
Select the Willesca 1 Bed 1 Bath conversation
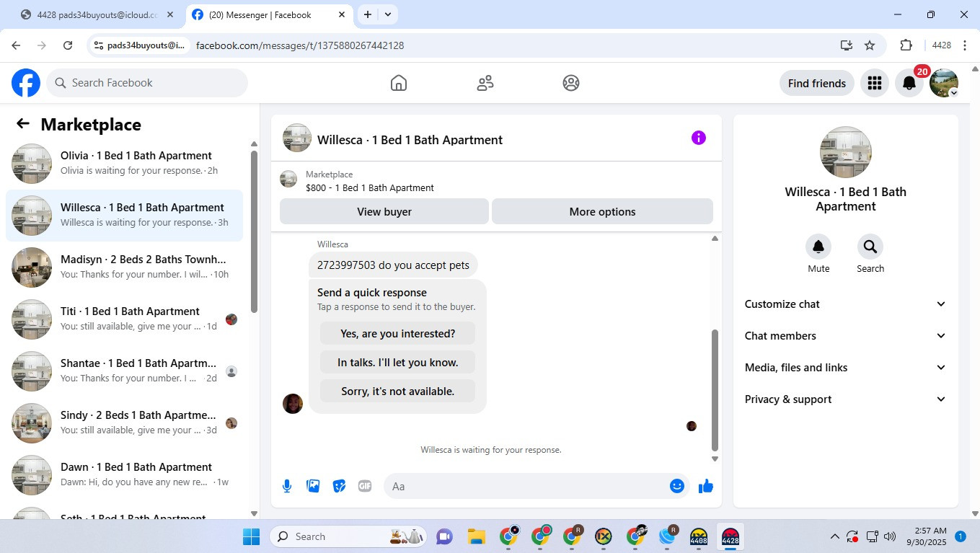pyautogui.click(x=124, y=216)
